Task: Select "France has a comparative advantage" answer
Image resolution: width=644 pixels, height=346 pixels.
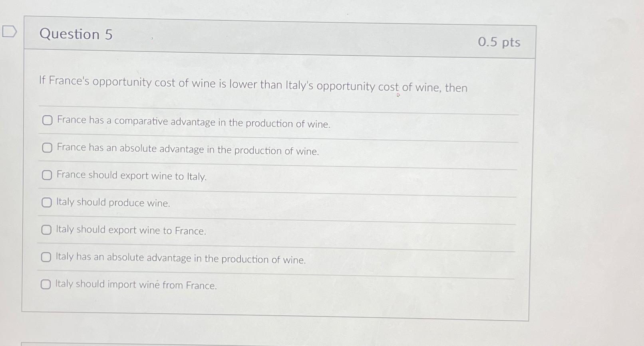Action: 47,121
